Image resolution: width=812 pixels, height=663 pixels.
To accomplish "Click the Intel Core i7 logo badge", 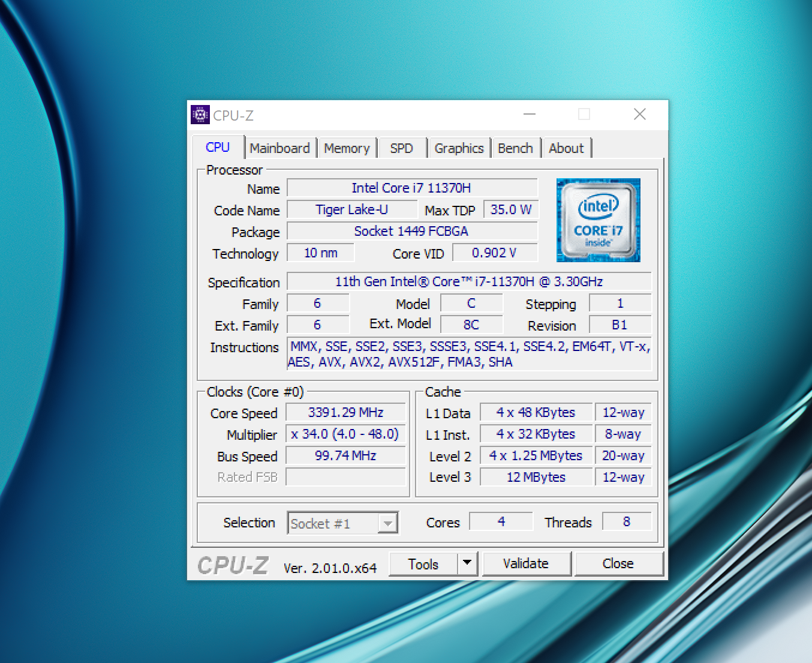I will (x=598, y=220).
